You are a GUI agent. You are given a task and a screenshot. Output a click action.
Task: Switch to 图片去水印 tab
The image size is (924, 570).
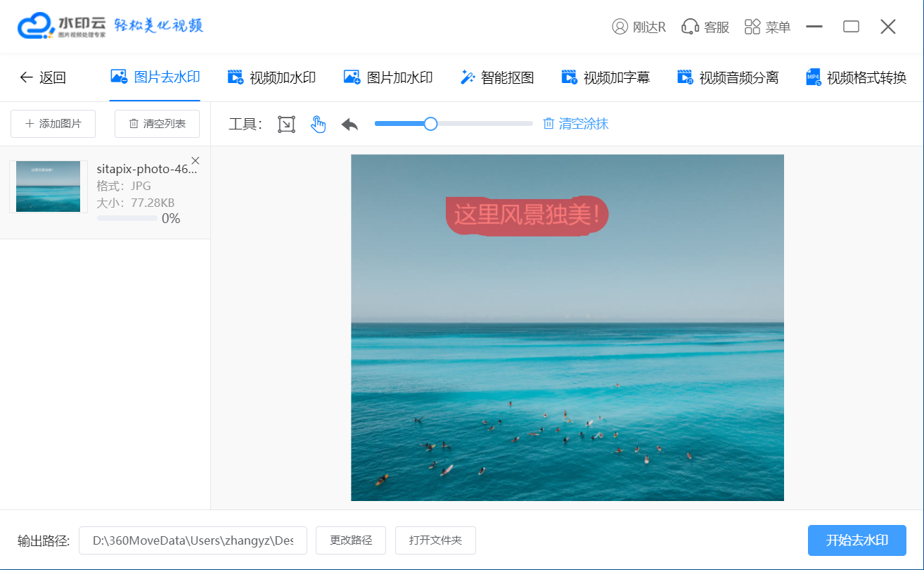tap(155, 77)
